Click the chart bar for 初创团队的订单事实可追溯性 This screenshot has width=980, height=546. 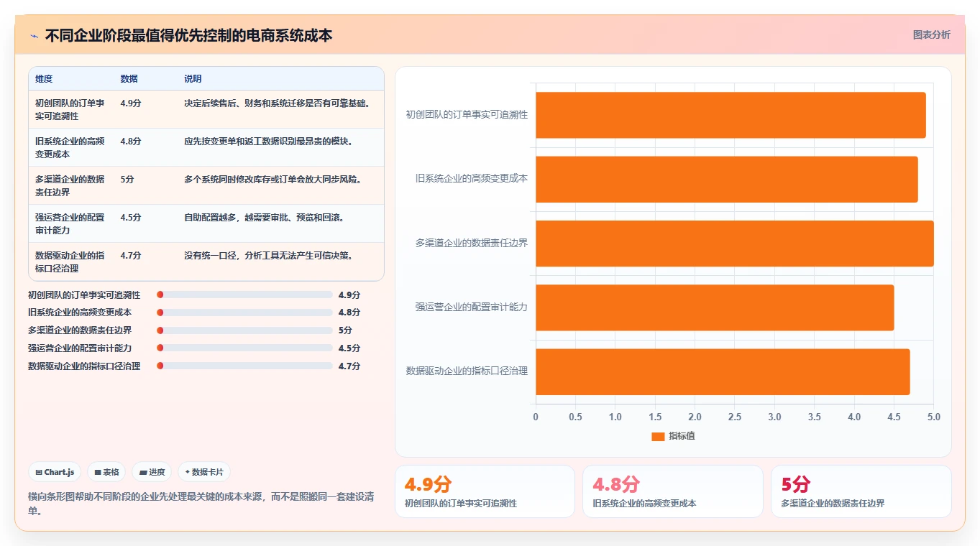731,115
